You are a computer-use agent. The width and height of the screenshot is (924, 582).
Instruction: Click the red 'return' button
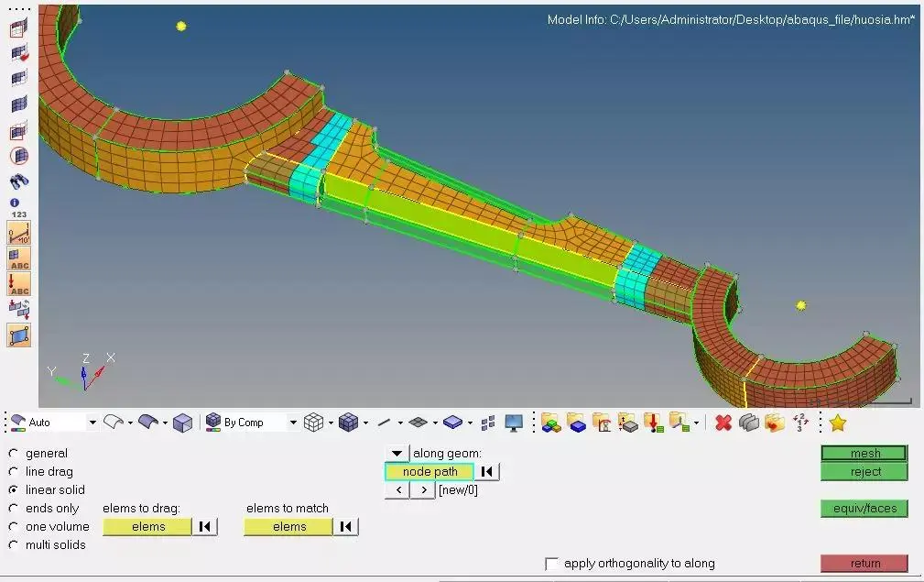pyautogui.click(x=864, y=564)
